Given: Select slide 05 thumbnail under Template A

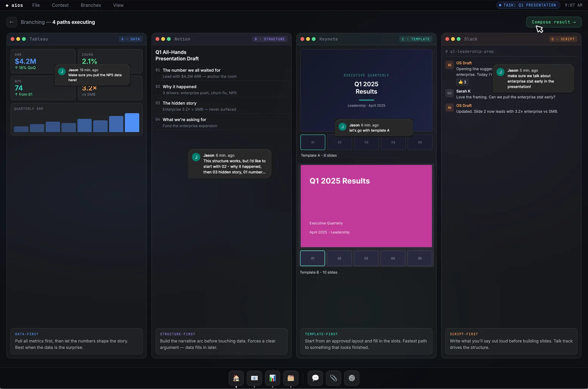Looking at the screenshot, I should tap(420, 142).
